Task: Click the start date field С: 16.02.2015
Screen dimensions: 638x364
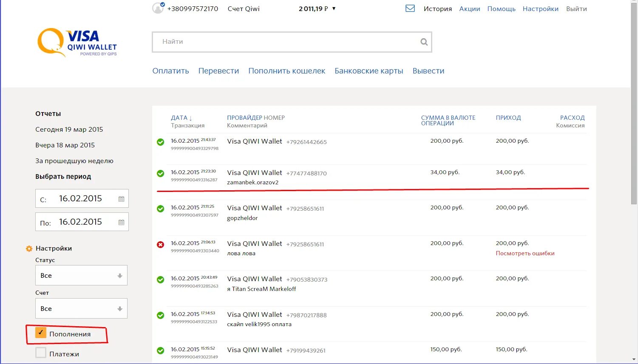Action: click(82, 199)
